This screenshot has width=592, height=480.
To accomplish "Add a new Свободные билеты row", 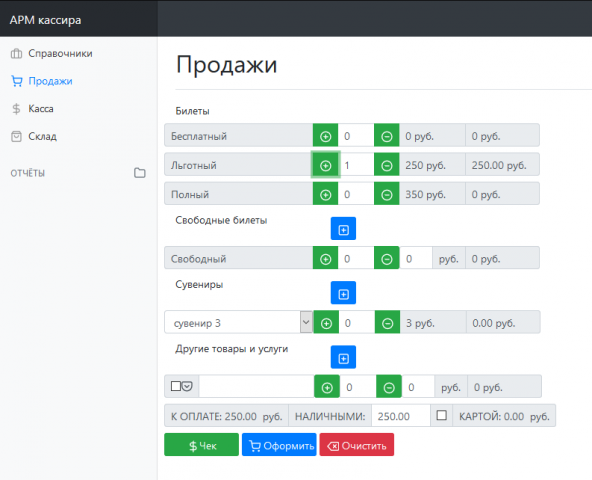I will point(343,229).
